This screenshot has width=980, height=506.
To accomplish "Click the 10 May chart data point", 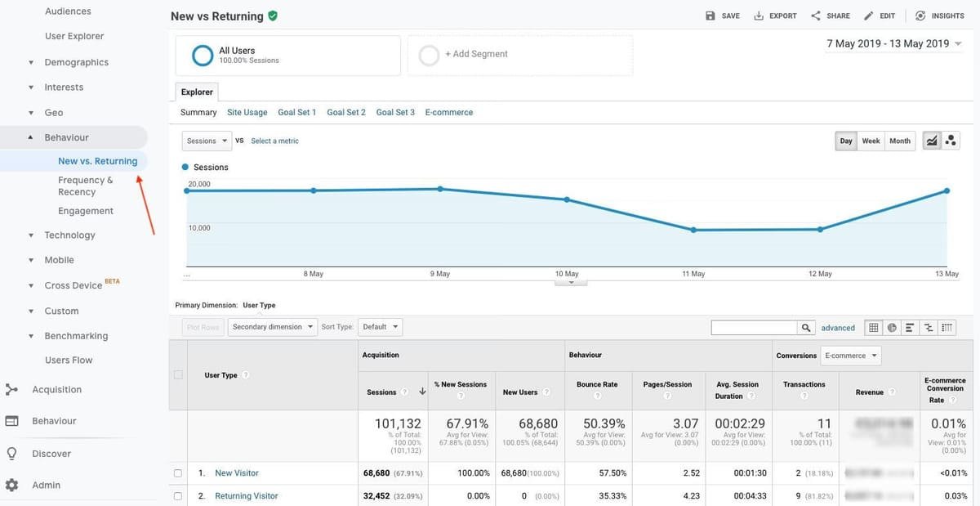I will pos(567,199).
